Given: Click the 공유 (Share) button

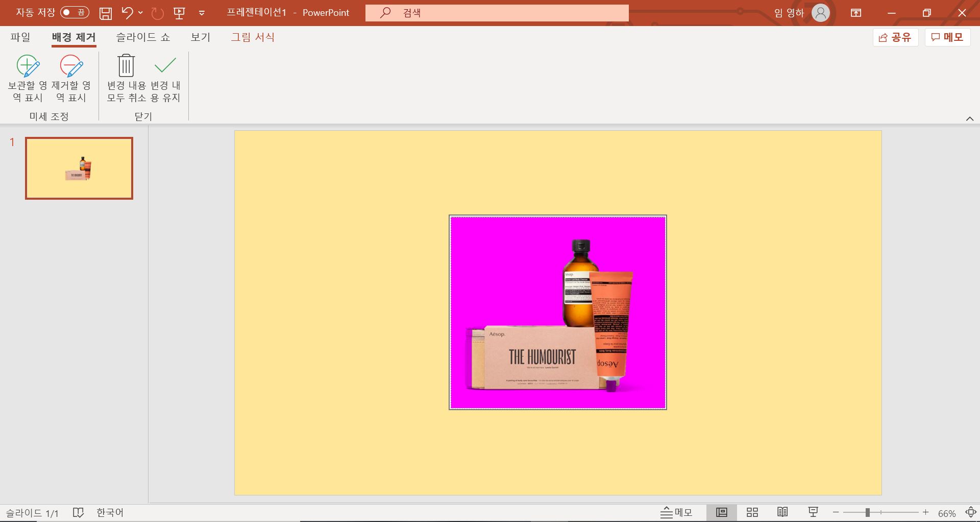Looking at the screenshot, I should 895,37.
